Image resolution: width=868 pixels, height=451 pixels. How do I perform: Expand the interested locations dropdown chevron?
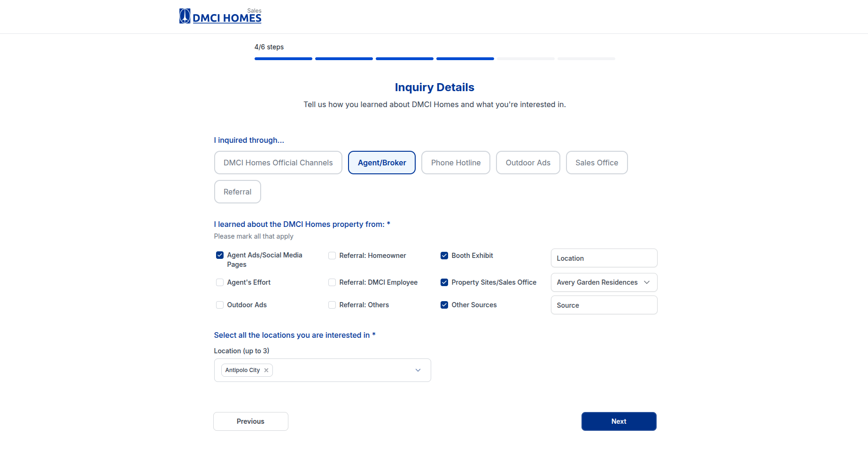pyautogui.click(x=418, y=370)
